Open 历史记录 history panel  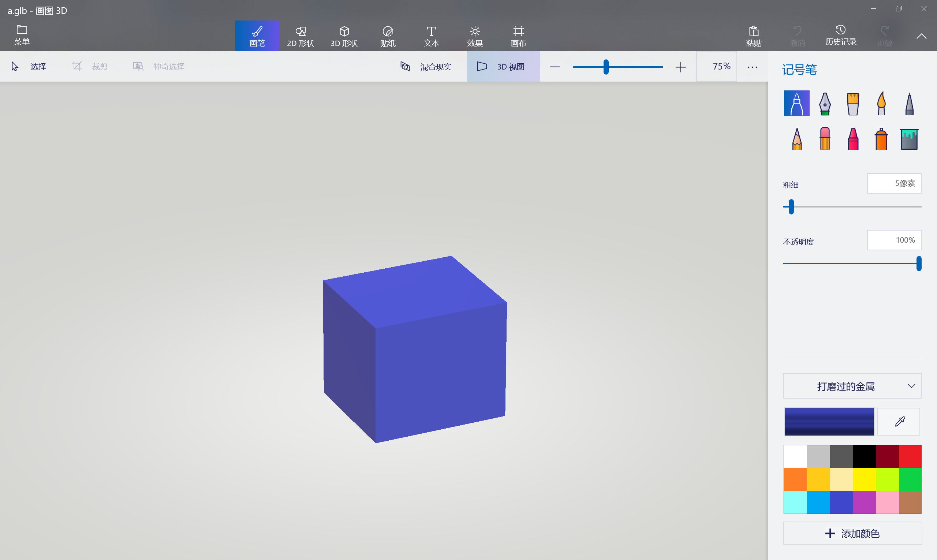pyautogui.click(x=840, y=35)
